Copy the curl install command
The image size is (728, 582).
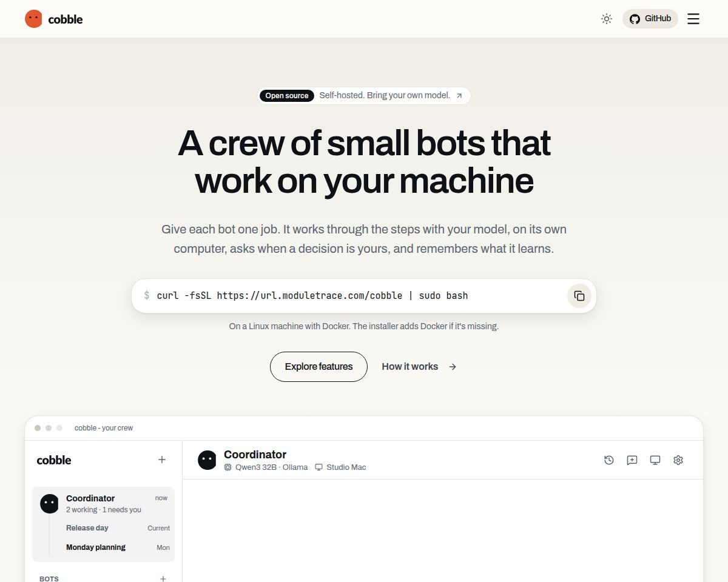(x=579, y=296)
